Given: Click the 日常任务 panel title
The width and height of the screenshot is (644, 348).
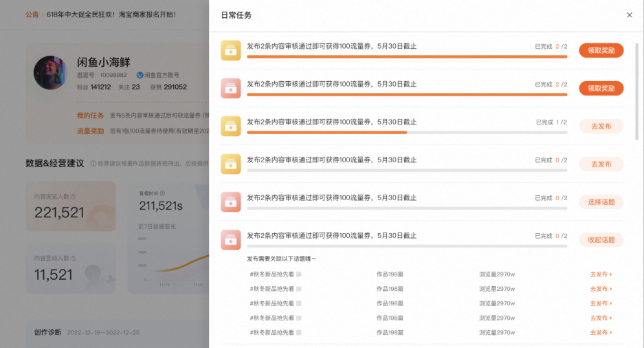Looking at the screenshot, I should click(236, 15).
